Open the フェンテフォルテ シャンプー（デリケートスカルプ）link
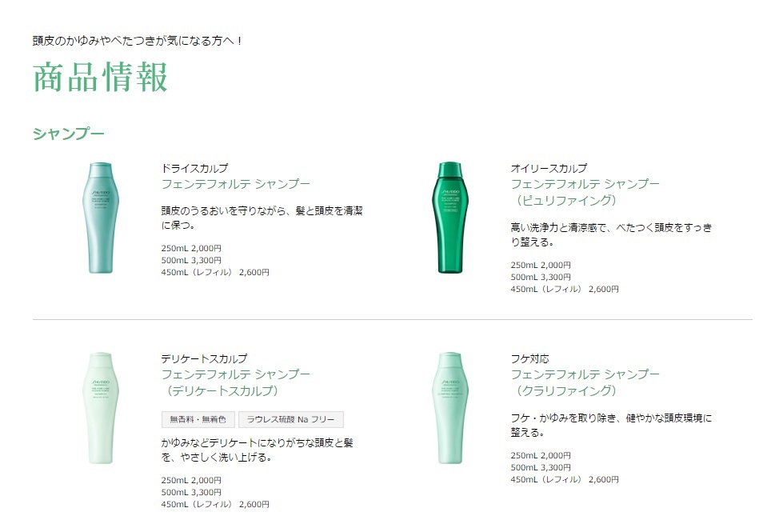The height and width of the screenshot is (532, 783). coord(236,382)
